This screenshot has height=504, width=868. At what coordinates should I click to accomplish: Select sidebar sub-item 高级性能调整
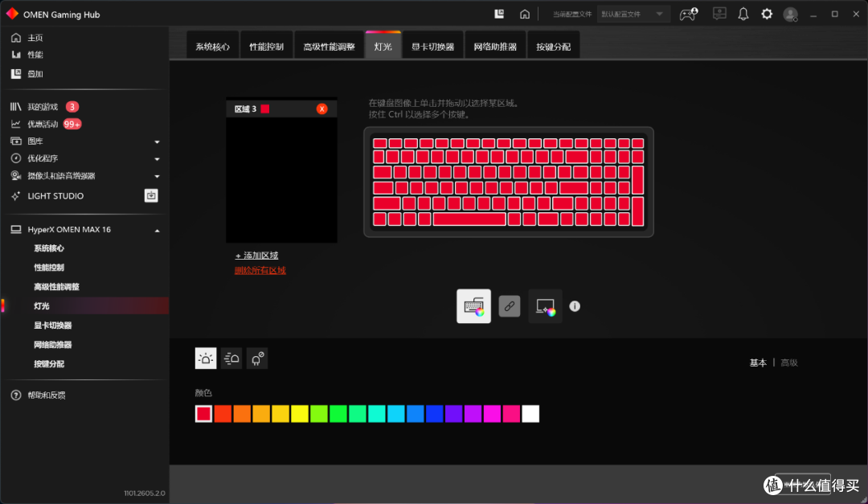pos(56,287)
